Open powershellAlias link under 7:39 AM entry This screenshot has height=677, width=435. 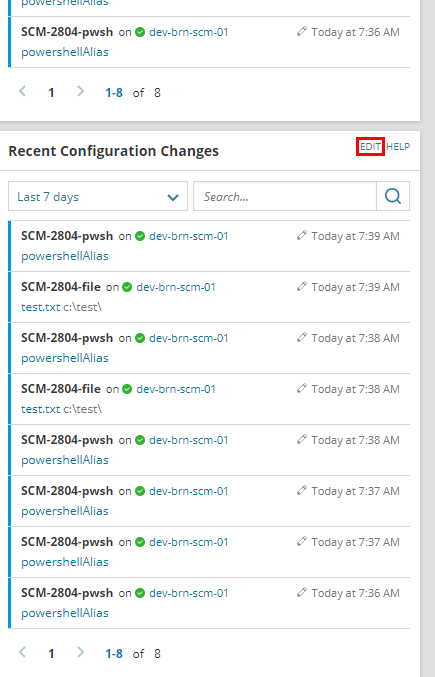pos(65,256)
